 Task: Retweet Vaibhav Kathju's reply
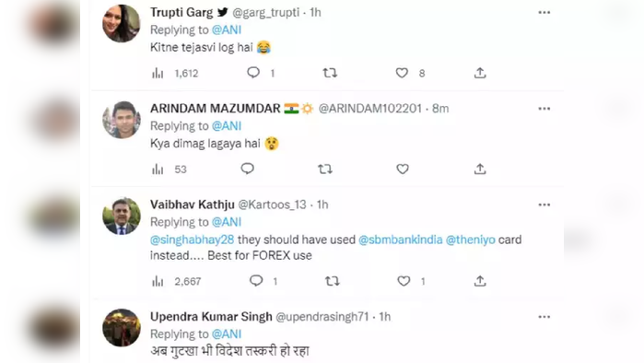pos(332,281)
